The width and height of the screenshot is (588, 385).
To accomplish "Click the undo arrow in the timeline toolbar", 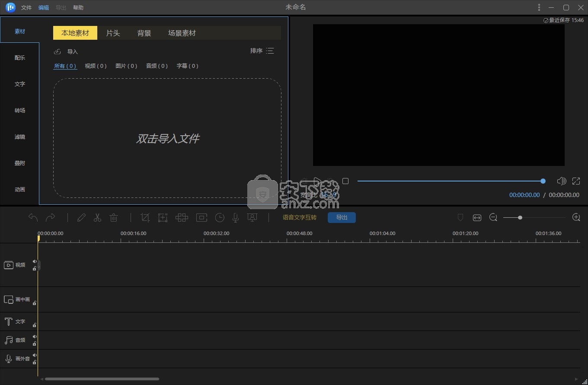I will (x=33, y=217).
